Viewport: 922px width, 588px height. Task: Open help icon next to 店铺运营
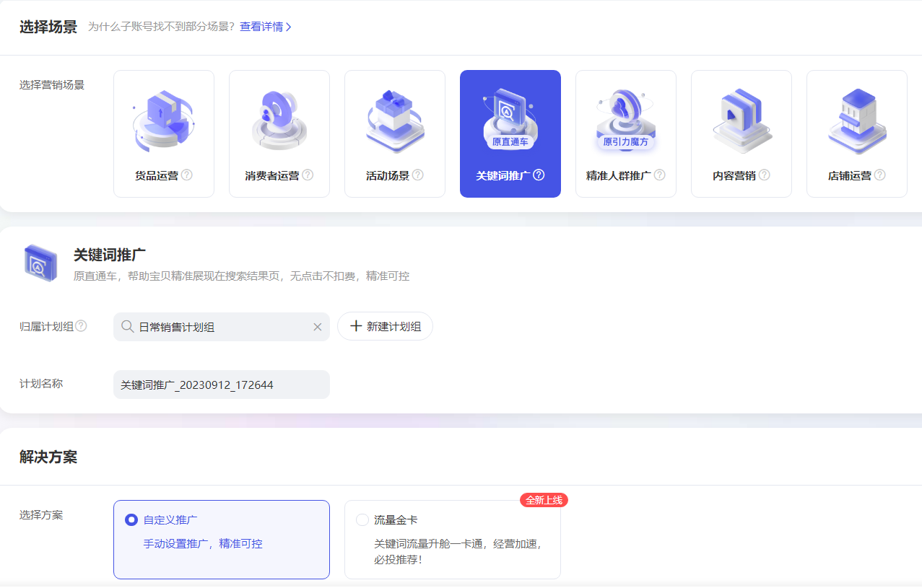coord(880,175)
